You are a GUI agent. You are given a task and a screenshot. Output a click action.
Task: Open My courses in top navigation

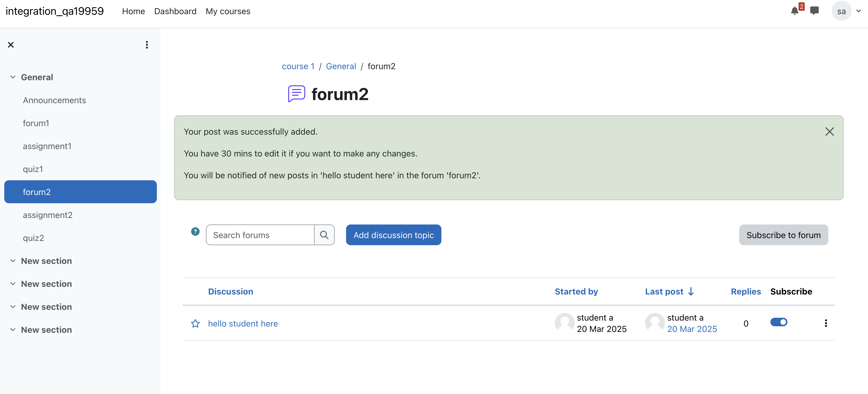[228, 11]
